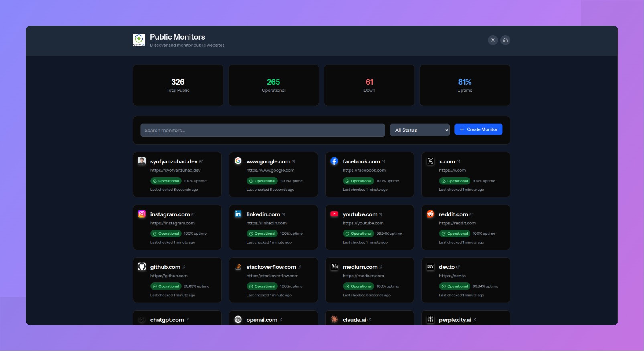
Task: Open external link icon next to facebook.com
Action: click(x=383, y=161)
